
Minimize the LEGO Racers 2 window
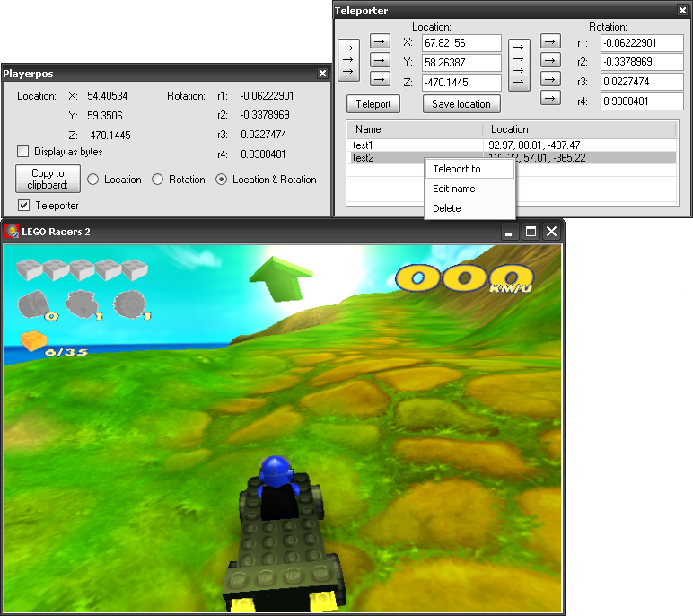tap(509, 232)
